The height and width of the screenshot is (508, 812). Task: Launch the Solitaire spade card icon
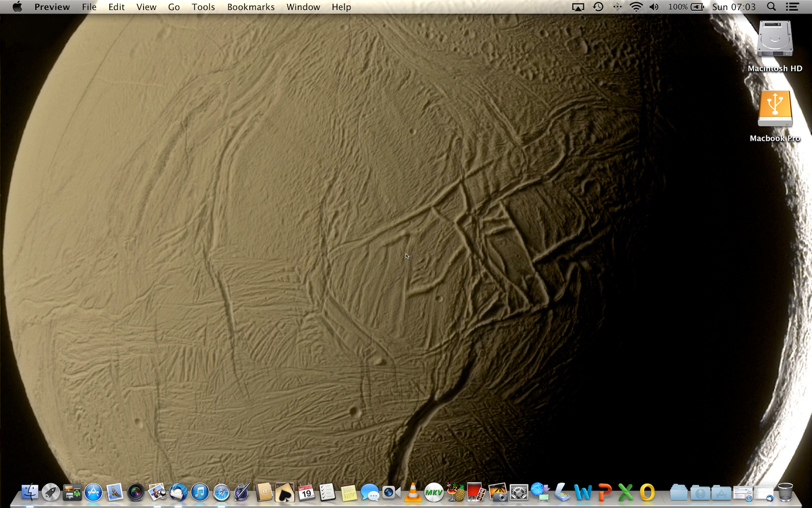285,493
